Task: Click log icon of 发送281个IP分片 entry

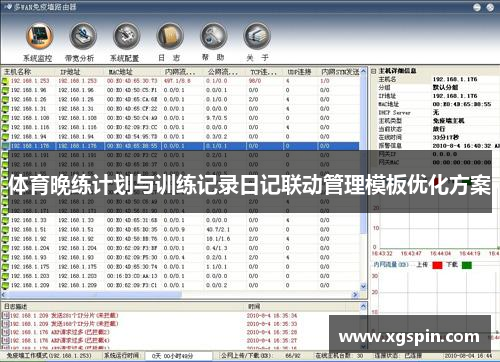Action: (5, 315)
